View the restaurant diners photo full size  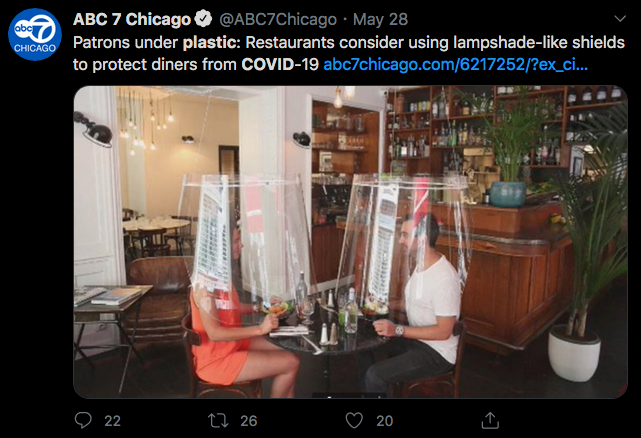point(350,242)
